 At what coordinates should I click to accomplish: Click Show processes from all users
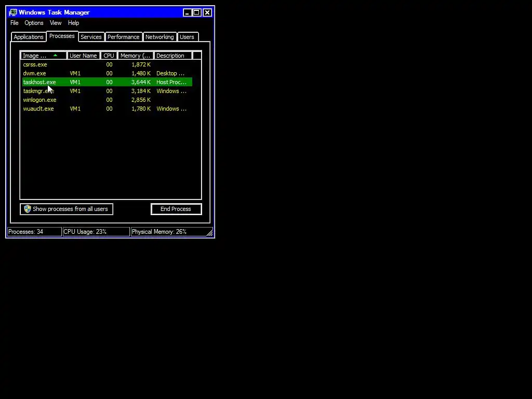(x=66, y=209)
